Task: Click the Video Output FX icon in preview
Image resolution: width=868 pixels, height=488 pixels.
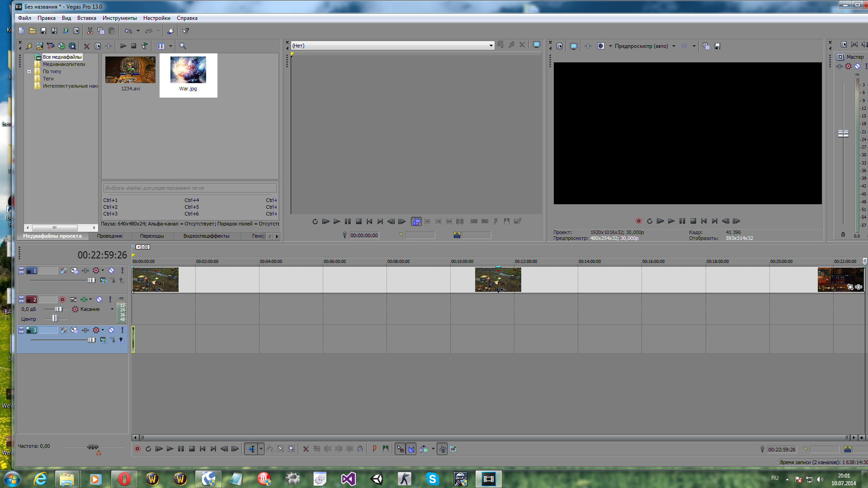Action: pyautogui.click(x=588, y=46)
